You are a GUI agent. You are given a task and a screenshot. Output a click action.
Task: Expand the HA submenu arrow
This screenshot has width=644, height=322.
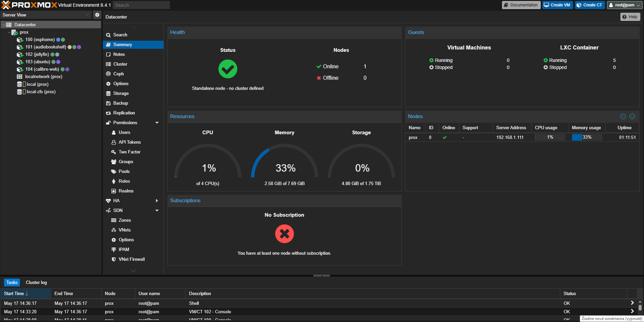(x=157, y=201)
